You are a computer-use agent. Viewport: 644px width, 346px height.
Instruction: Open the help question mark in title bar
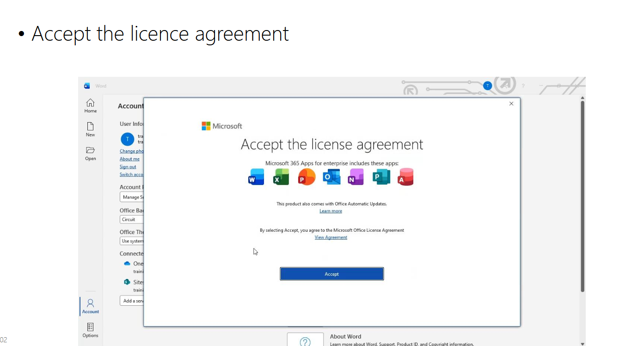(523, 86)
